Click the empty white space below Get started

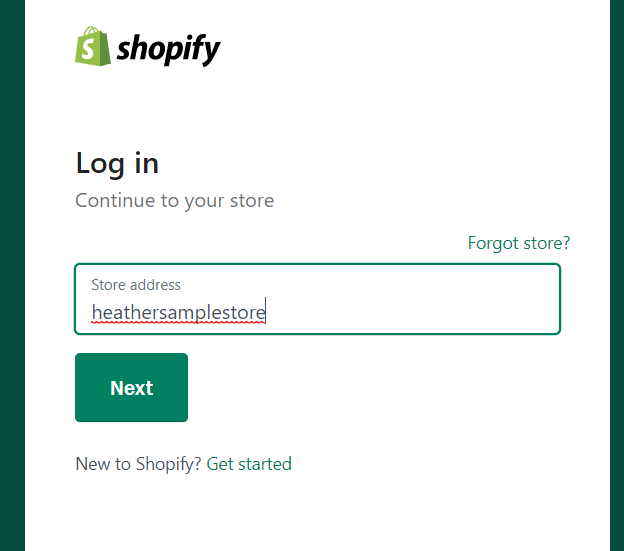[318, 513]
